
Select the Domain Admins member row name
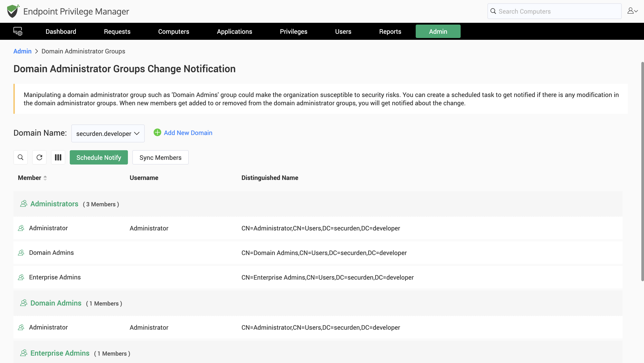(51, 253)
